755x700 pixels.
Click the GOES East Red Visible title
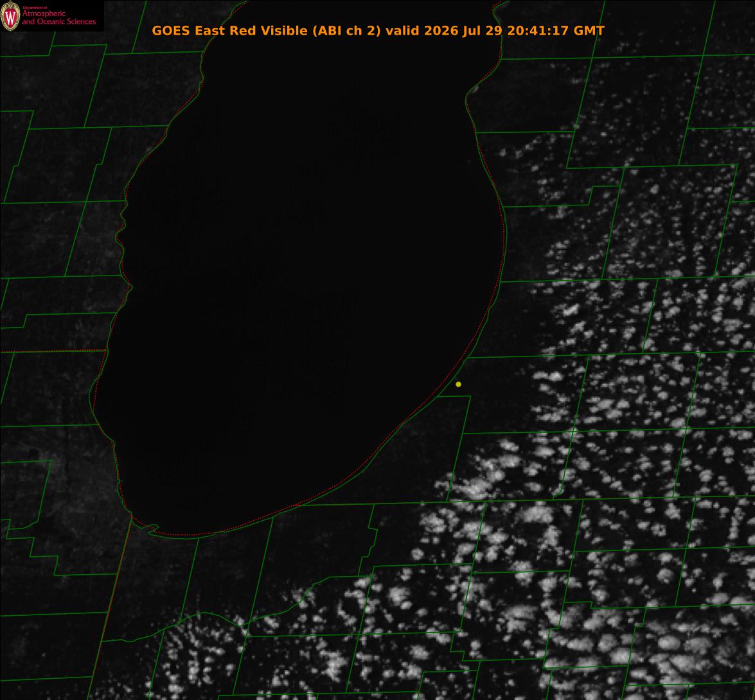click(378, 30)
